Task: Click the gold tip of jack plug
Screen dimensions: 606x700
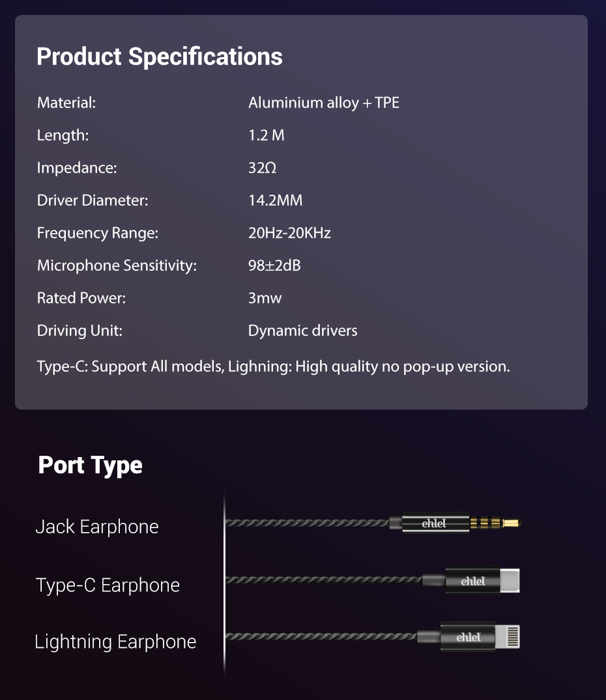Action: coord(515,523)
